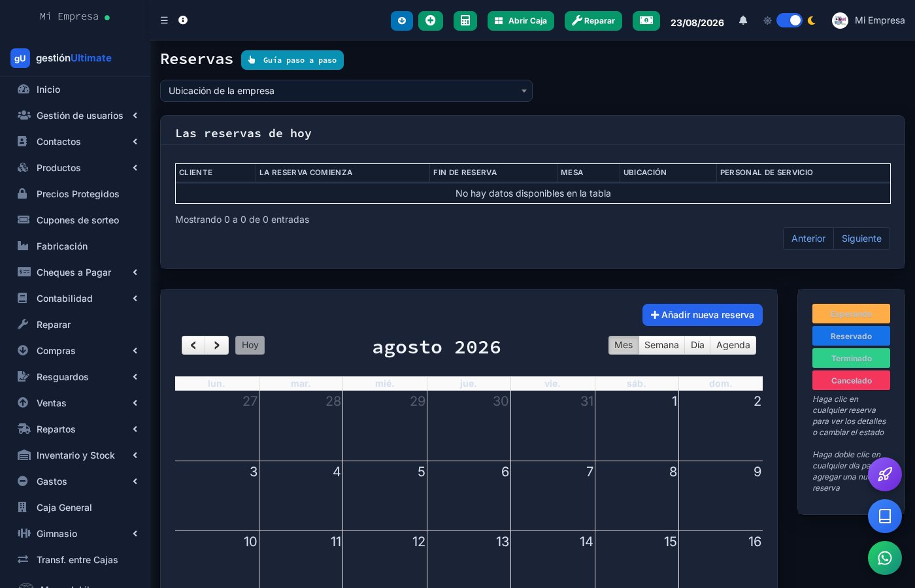Click the Anterior pagination link

808,238
